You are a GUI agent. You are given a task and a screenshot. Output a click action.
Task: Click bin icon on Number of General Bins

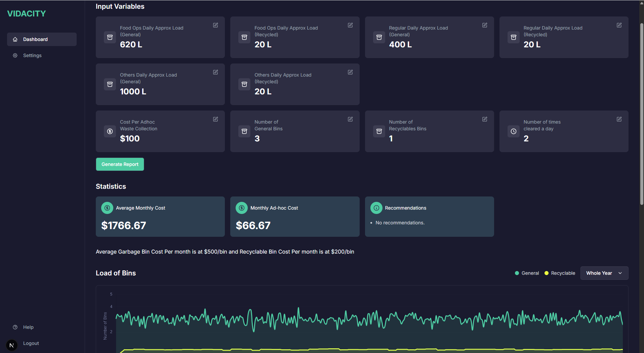pos(244,131)
